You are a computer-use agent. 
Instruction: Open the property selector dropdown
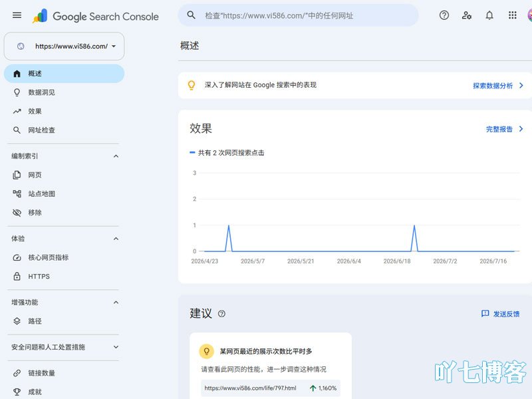coord(64,46)
